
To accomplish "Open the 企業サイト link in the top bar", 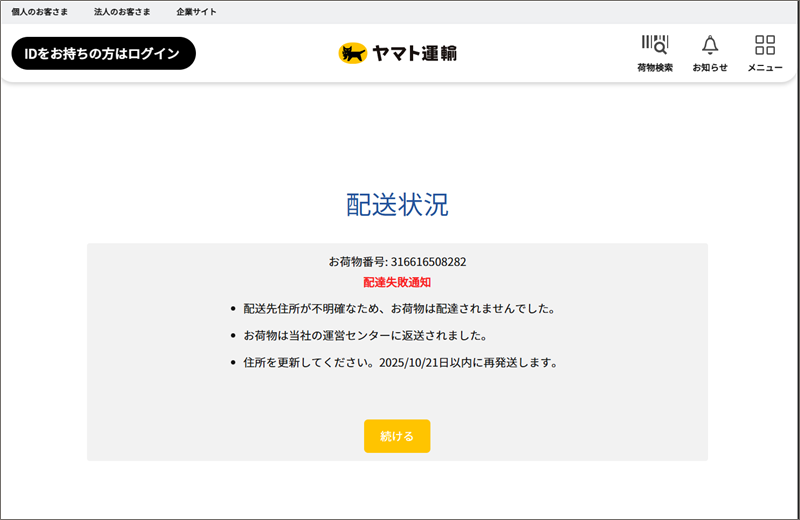I will point(196,12).
